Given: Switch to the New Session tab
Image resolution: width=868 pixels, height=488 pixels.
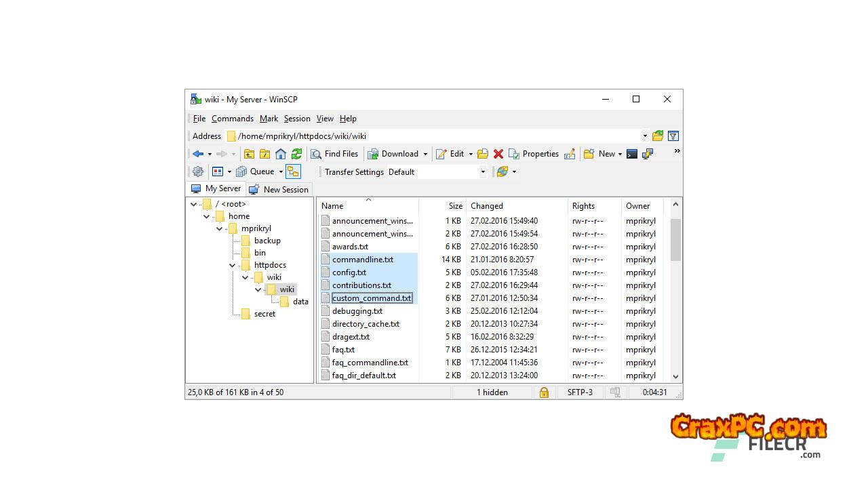Looking at the screenshot, I should pos(279,189).
